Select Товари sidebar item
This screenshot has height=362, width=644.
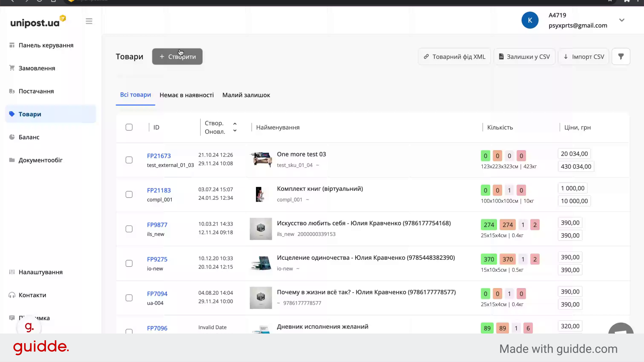[x=51, y=114]
